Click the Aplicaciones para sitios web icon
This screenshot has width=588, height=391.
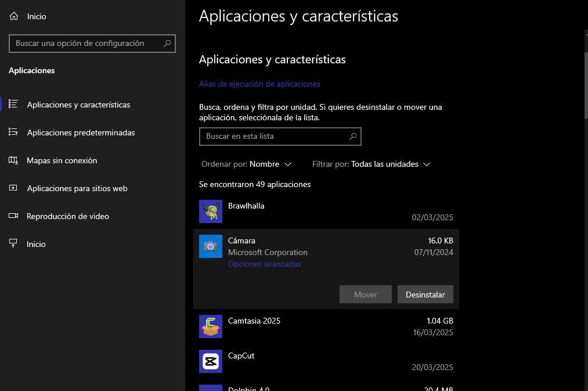click(13, 188)
